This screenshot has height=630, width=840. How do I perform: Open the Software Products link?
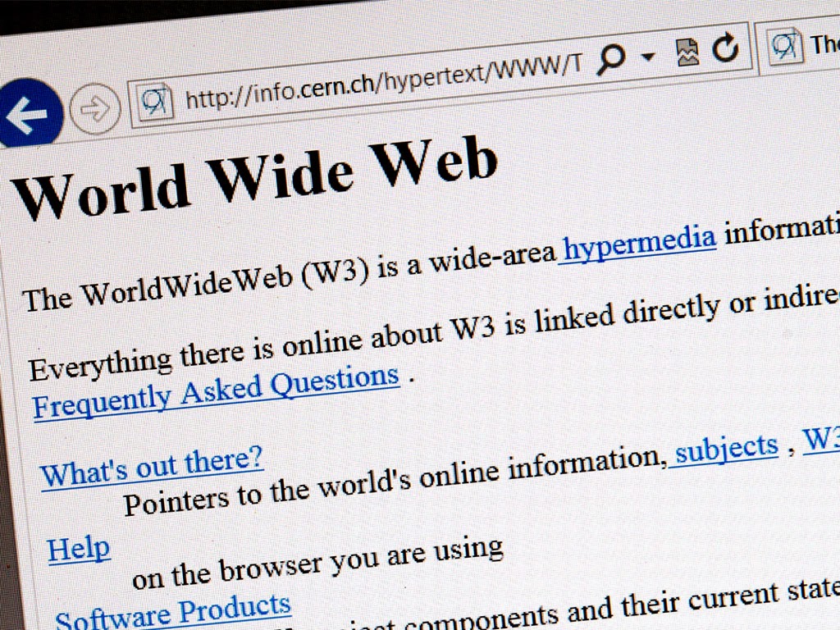tap(173, 612)
